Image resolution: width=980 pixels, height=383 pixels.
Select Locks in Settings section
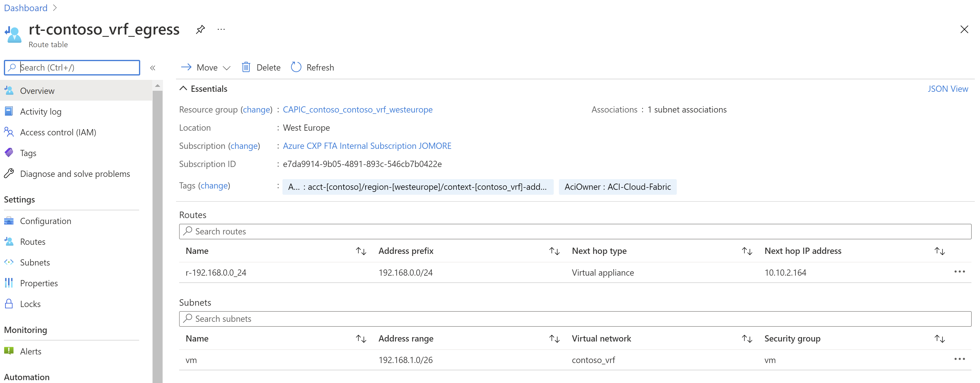(x=30, y=304)
